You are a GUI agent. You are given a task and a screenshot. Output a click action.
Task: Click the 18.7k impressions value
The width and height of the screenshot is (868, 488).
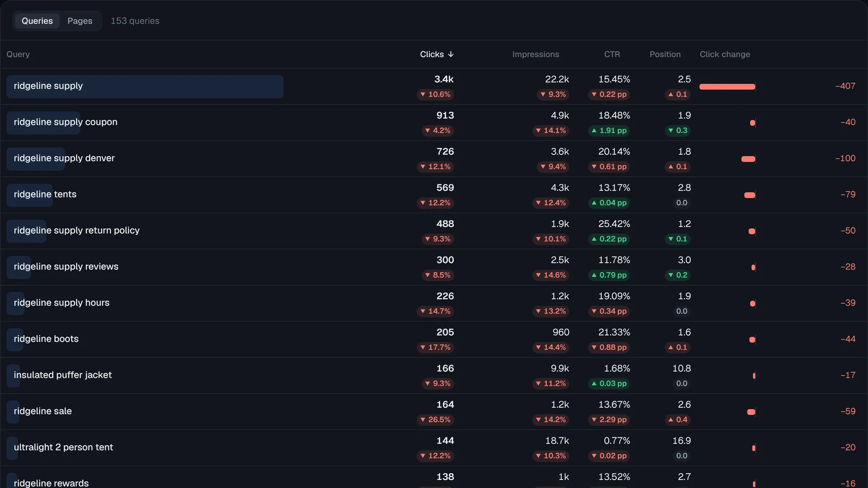(557, 441)
